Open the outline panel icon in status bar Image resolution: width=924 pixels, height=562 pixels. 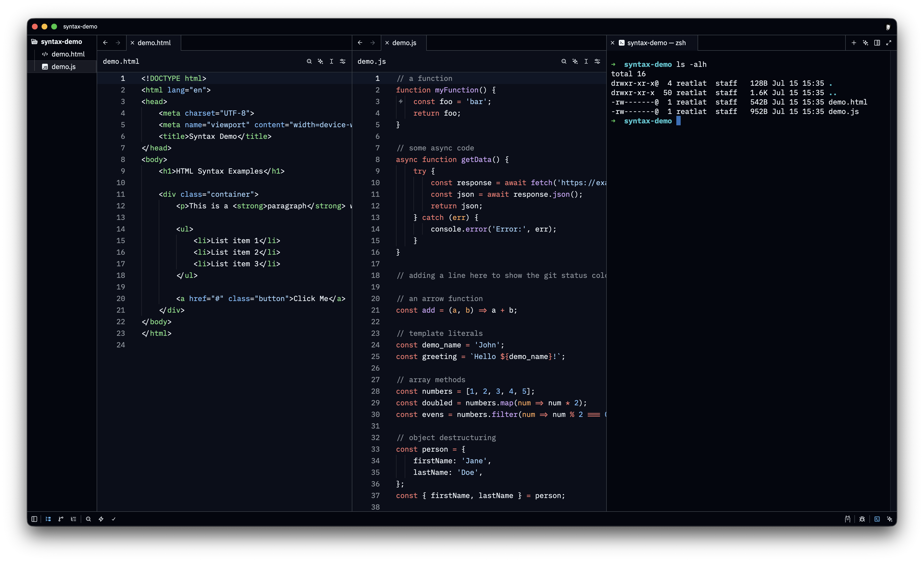73,519
